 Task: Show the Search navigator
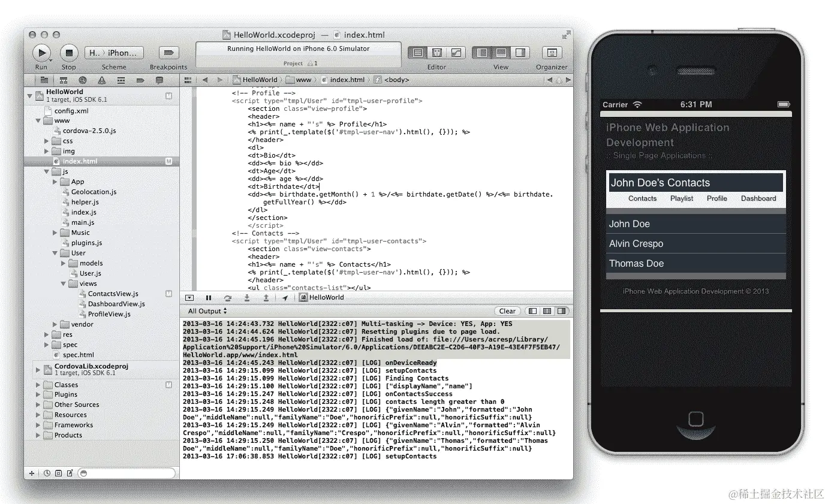tap(82, 80)
